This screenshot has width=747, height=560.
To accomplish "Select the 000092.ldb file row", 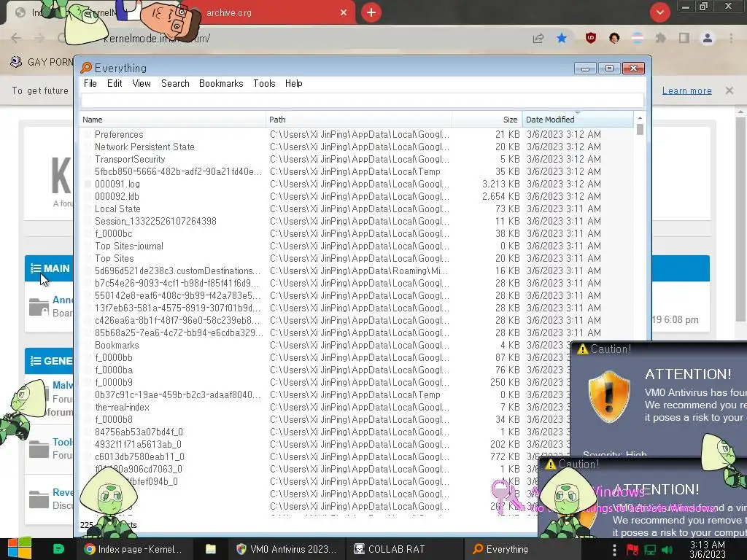I will pyautogui.click(x=356, y=196).
